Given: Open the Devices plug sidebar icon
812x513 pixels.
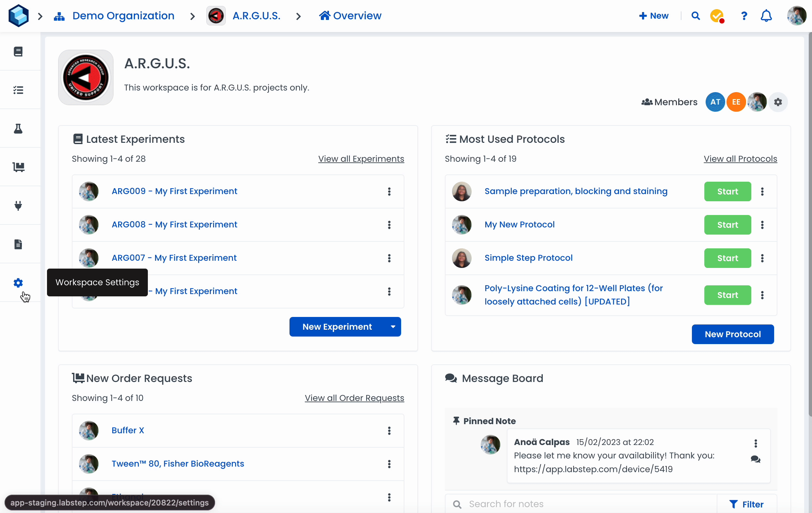Looking at the screenshot, I should (18, 206).
